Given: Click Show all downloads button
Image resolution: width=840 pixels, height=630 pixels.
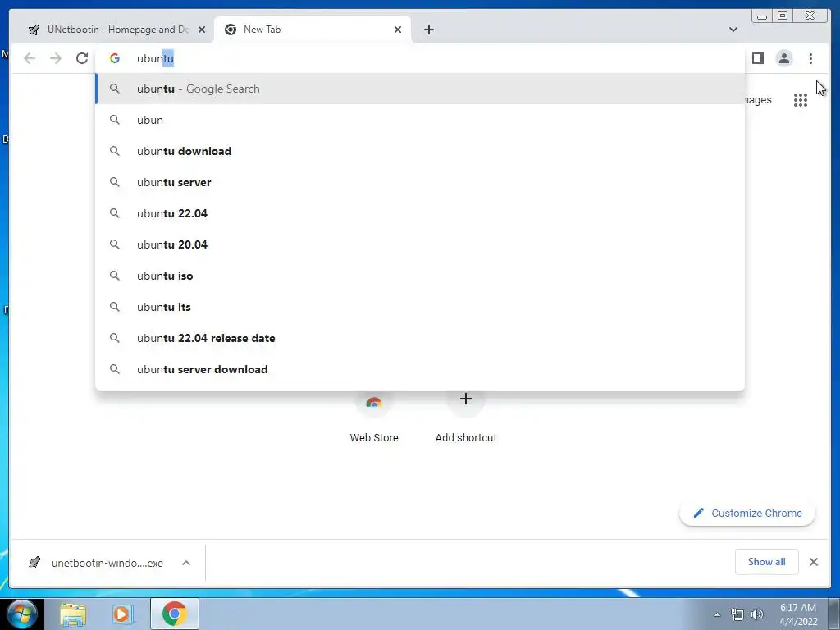Looking at the screenshot, I should pos(767,562).
